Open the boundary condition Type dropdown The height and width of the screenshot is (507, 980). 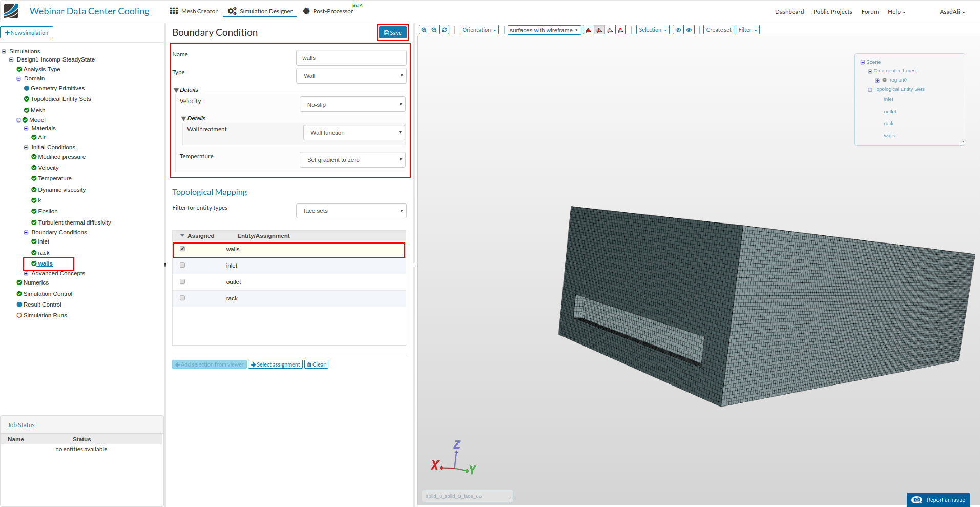coord(351,76)
